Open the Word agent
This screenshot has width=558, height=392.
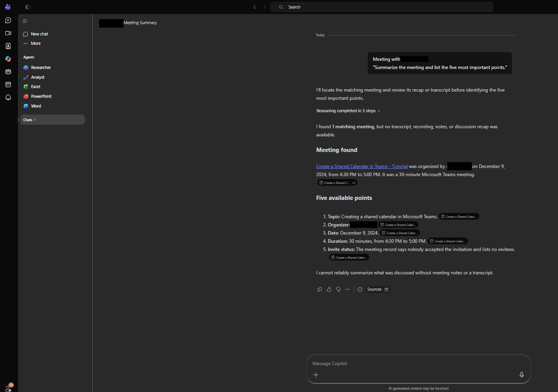[x=32, y=106]
